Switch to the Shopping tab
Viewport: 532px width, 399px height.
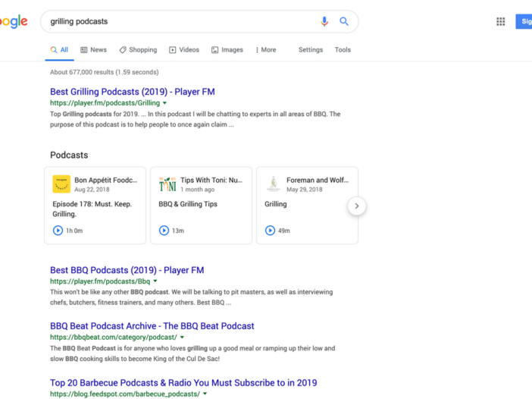(138, 50)
